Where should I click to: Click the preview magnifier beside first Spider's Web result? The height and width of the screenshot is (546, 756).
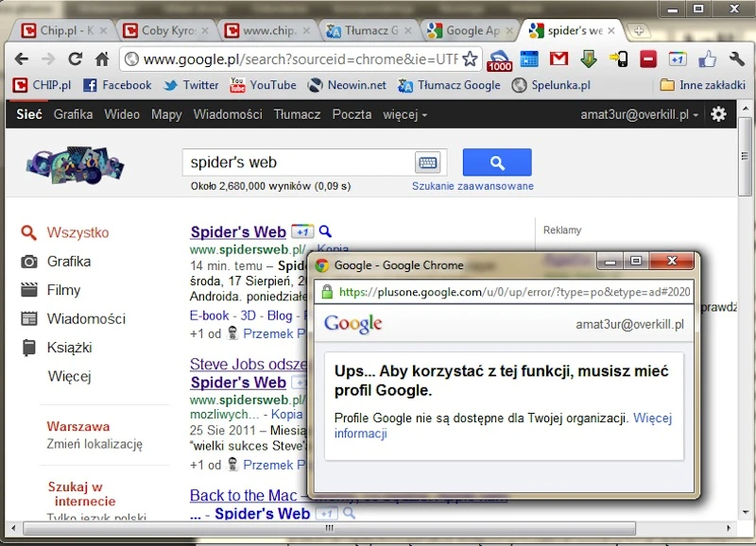point(325,231)
